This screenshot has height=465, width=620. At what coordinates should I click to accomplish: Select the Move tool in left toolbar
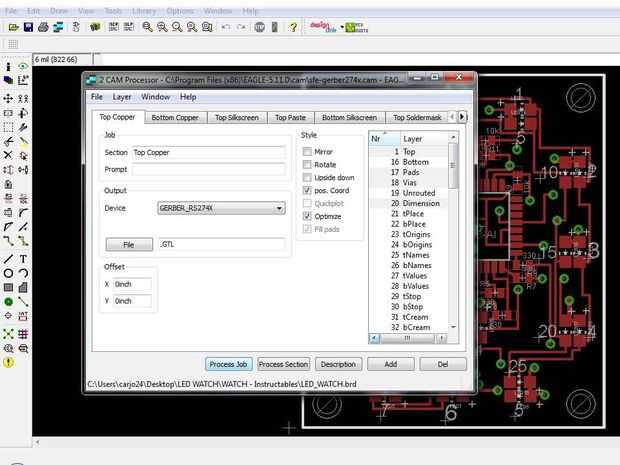(x=8, y=99)
